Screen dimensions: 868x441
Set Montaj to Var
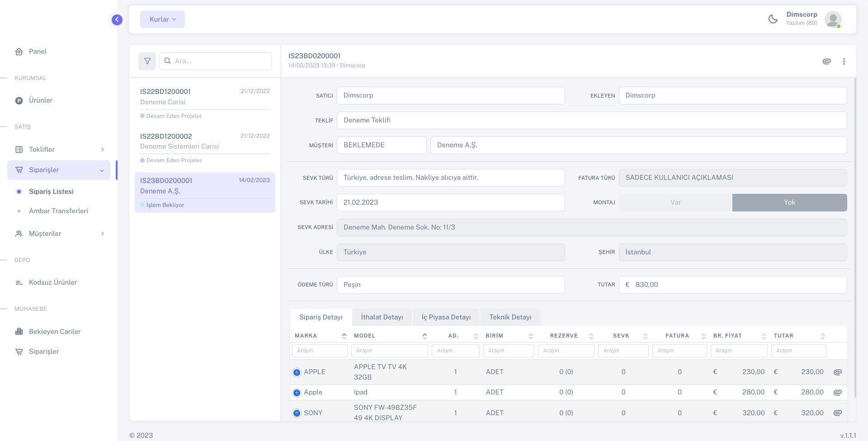(675, 202)
